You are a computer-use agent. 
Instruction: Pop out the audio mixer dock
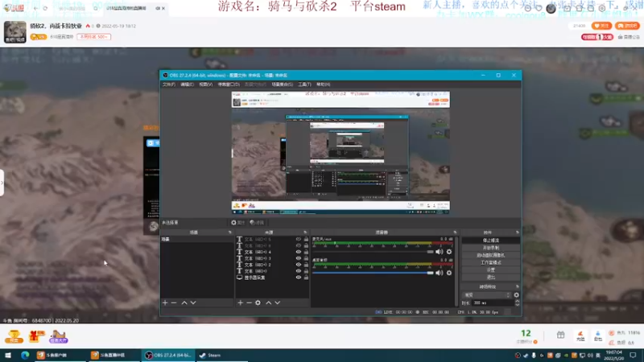[x=455, y=232]
